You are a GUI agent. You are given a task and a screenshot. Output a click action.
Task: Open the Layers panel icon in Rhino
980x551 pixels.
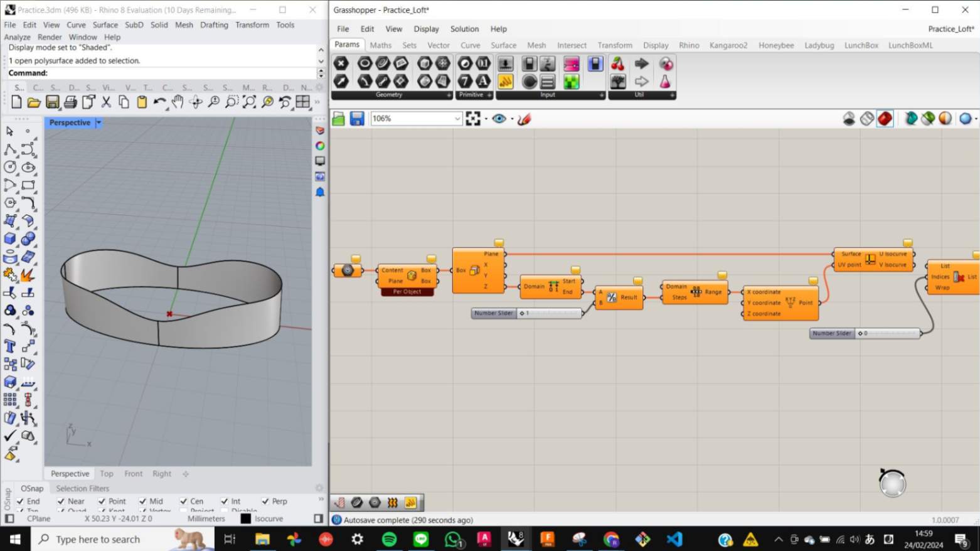point(320,131)
